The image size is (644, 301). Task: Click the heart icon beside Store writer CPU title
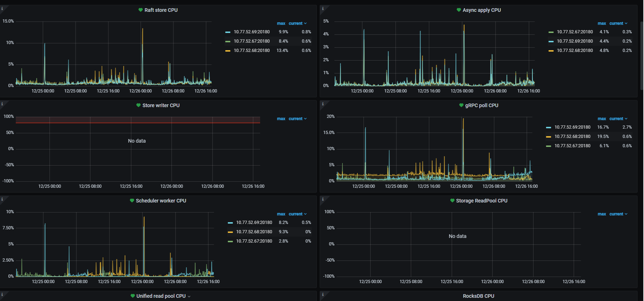[x=138, y=105]
